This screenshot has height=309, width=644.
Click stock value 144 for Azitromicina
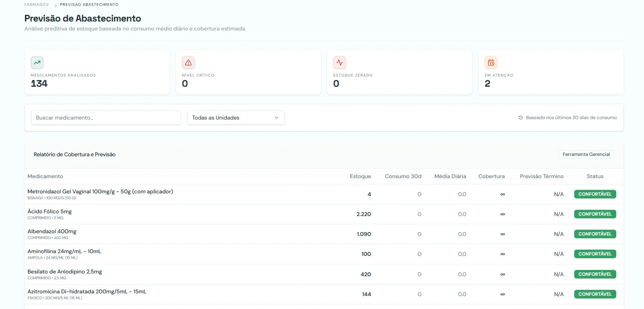[366, 294]
